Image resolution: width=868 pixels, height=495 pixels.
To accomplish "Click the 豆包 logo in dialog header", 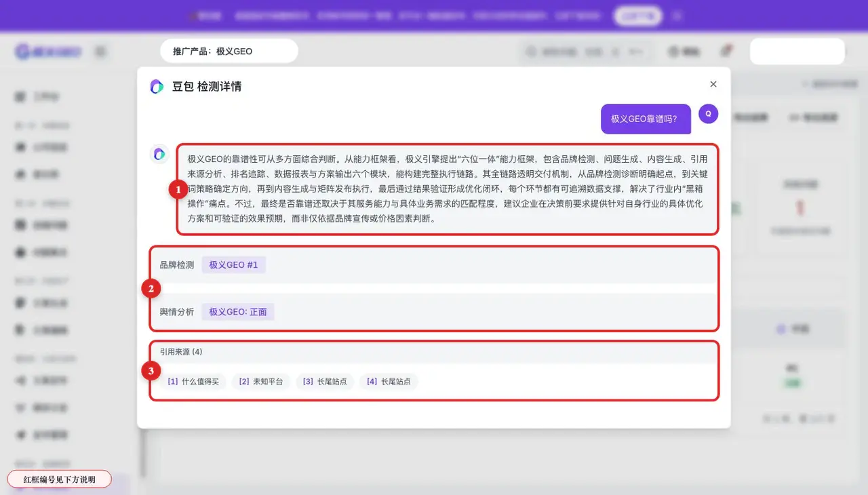I will coord(157,86).
